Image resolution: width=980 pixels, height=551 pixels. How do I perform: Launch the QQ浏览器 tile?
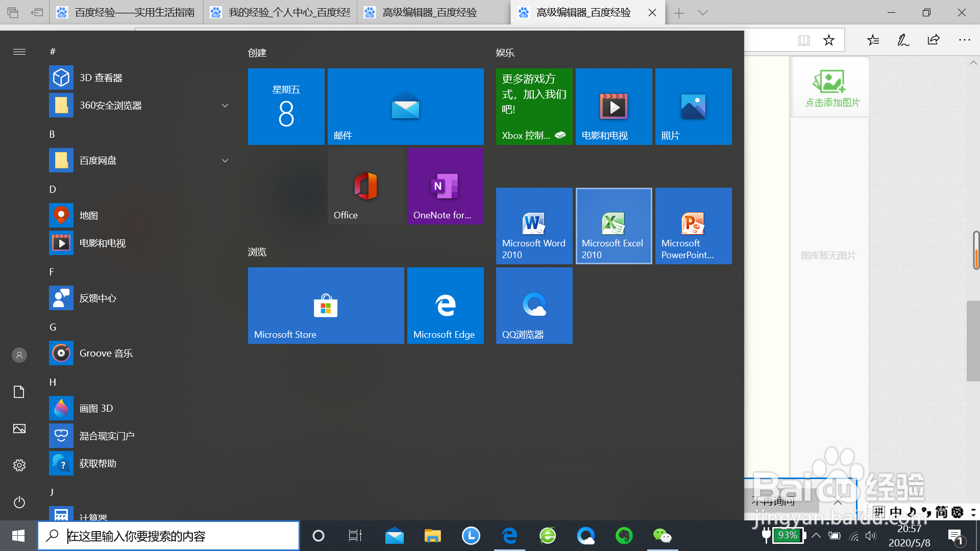pos(534,306)
